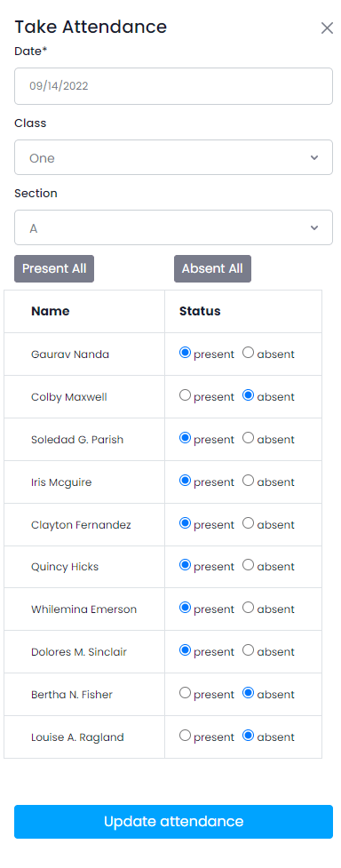The image size is (341, 868).
Task: Mark Dolores M. Sinclair absent
Action: [249, 650]
